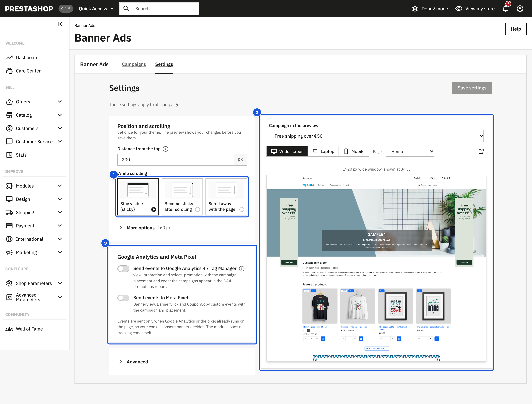
Task: Click info icon beside Google Analytics 4 toggle
Action: 242,269
